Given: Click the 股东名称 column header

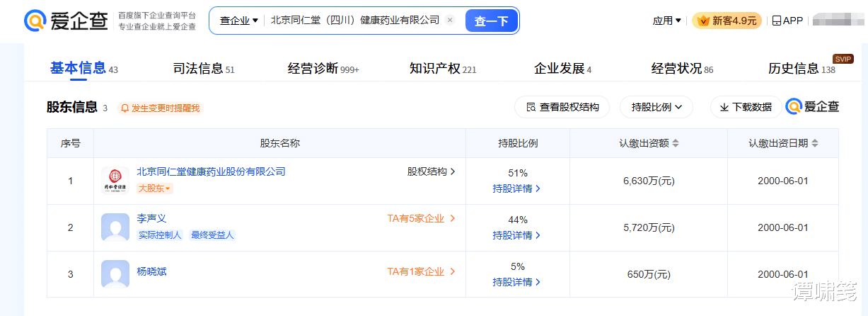Looking at the screenshot, I should [x=280, y=143].
